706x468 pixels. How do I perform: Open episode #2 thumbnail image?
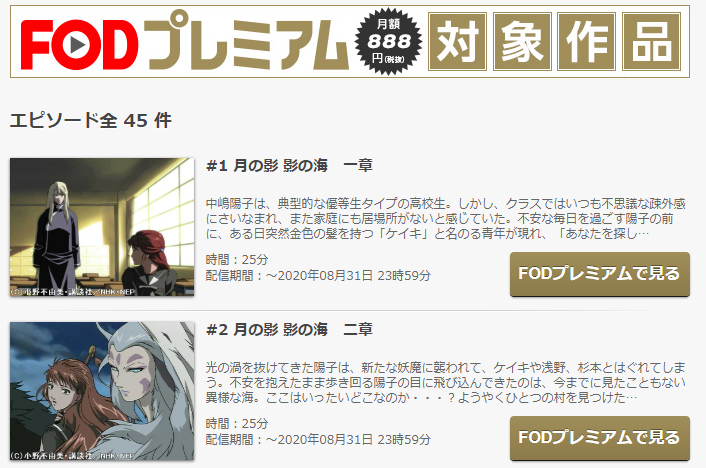click(x=102, y=391)
